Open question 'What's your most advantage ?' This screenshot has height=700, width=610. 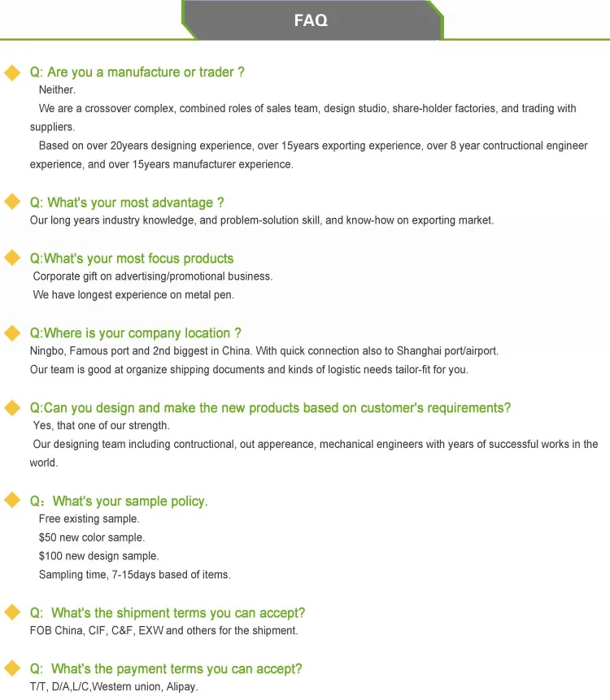[x=127, y=202]
